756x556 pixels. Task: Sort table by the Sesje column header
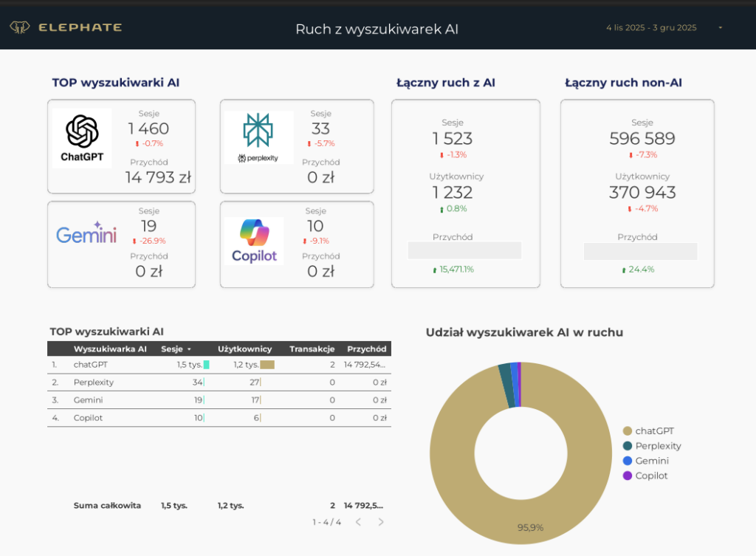(x=172, y=349)
